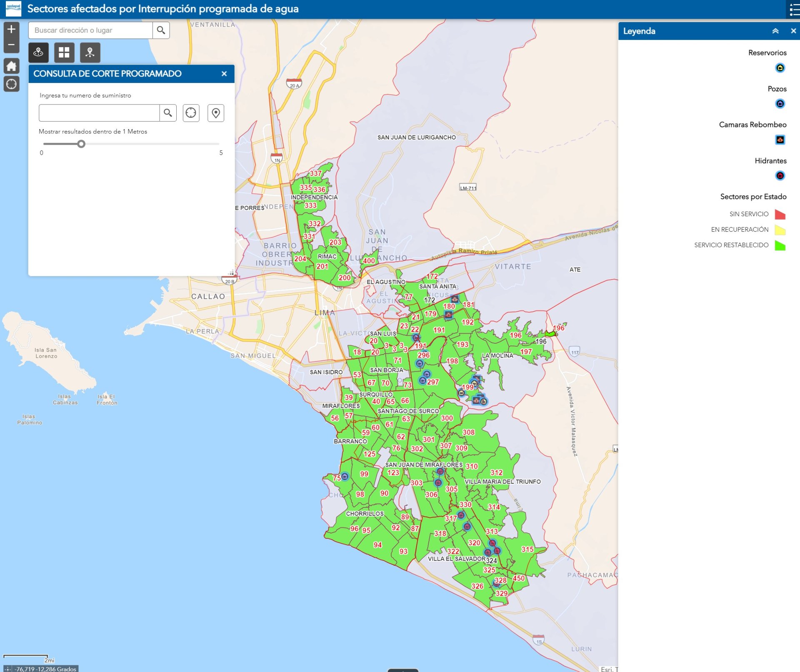Click the address search magnifier button
Image resolution: width=800 pixels, height=672 pixels.
pos(161,30)
